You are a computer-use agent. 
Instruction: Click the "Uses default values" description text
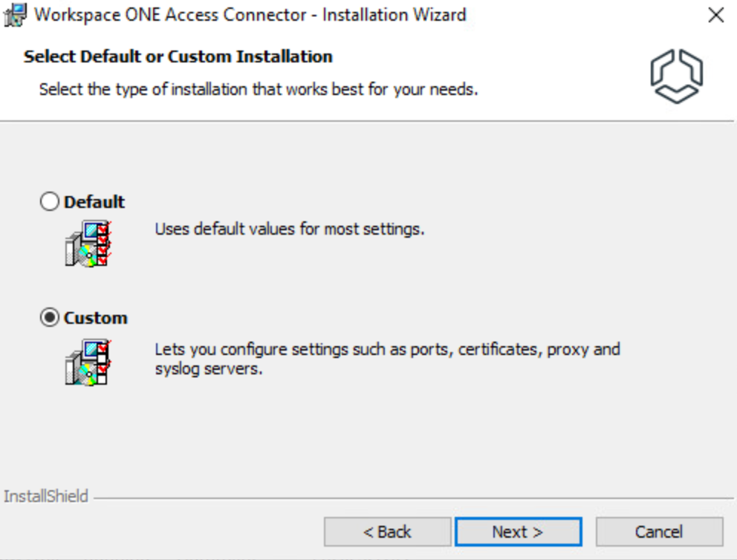coord(290,229)
